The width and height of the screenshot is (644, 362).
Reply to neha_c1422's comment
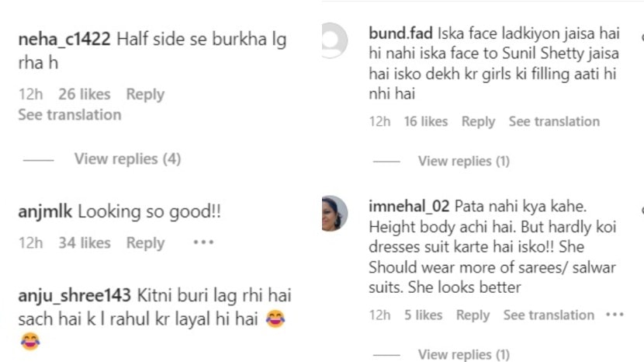tap(145, 94)
